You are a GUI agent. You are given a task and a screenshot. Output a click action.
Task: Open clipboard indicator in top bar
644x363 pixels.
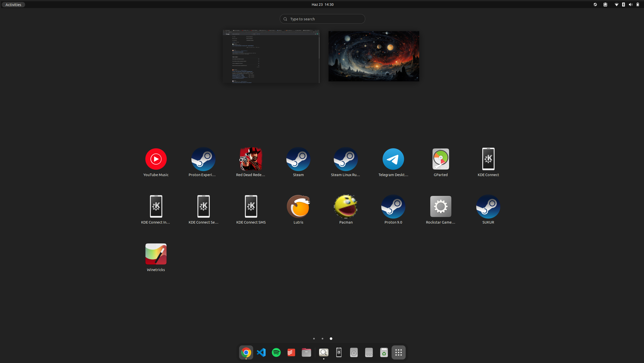[x=605, y=5]
